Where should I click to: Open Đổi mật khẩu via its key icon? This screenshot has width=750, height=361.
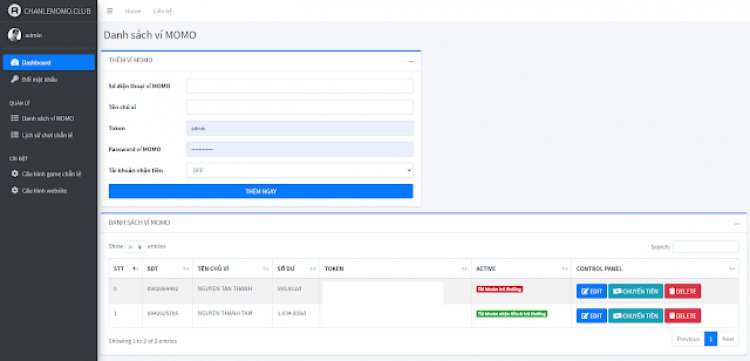(x=15, y=79)
